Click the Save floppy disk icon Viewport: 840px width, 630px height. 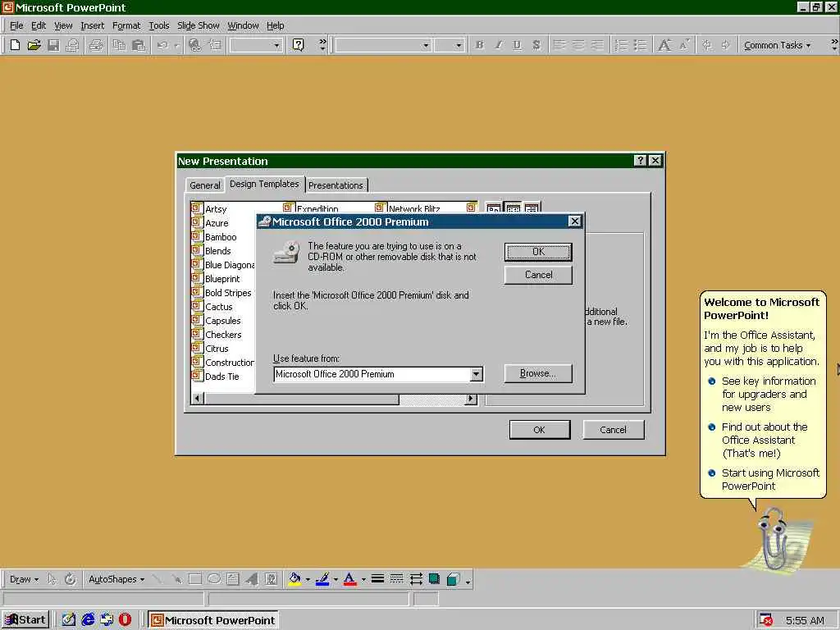click(53, 45)
